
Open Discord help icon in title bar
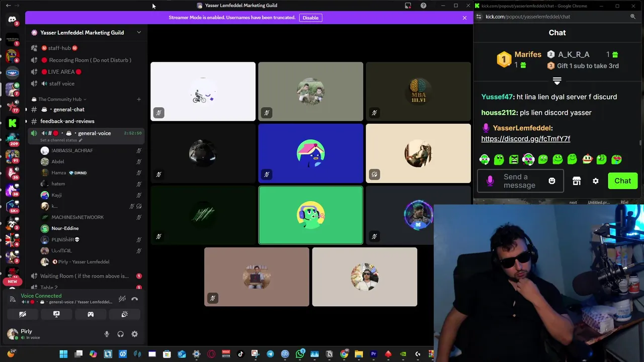click(423, 6)
